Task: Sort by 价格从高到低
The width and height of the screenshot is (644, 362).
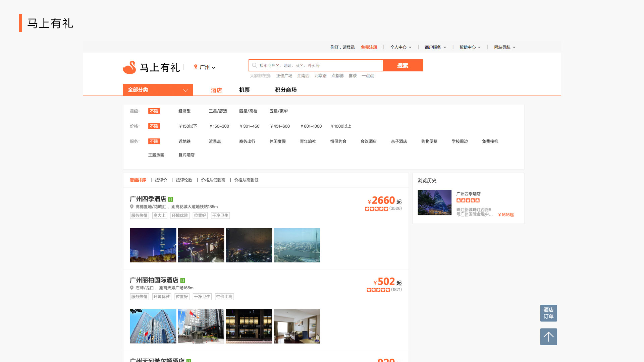Action: pos(246,180)
